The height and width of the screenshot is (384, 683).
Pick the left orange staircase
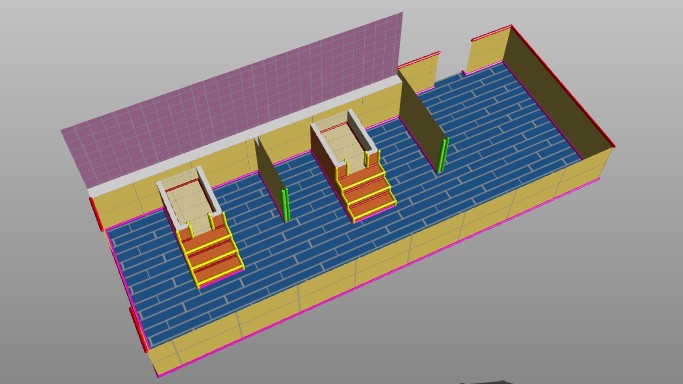click(x=211, y=255)
